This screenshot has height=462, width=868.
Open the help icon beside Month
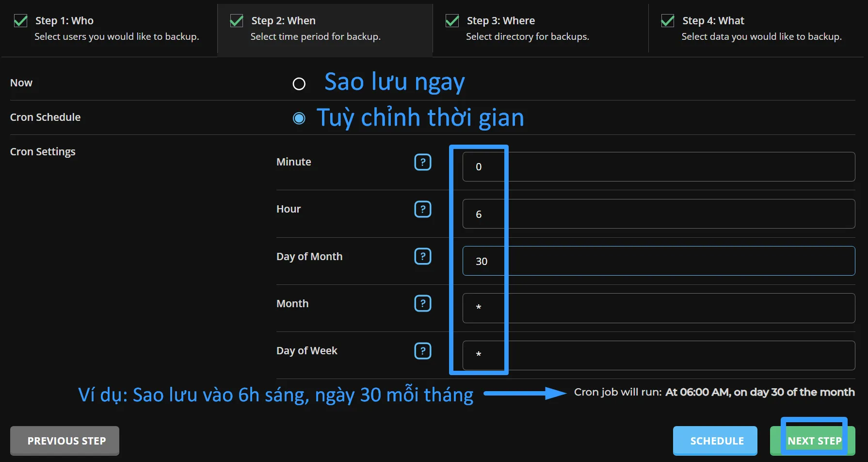coord(422,303)
